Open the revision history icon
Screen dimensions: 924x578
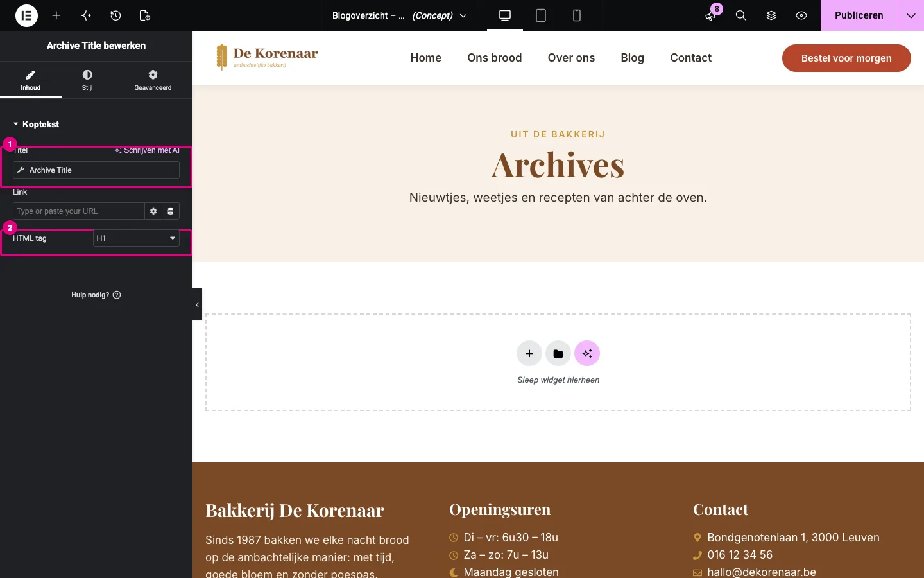point(116,15)
